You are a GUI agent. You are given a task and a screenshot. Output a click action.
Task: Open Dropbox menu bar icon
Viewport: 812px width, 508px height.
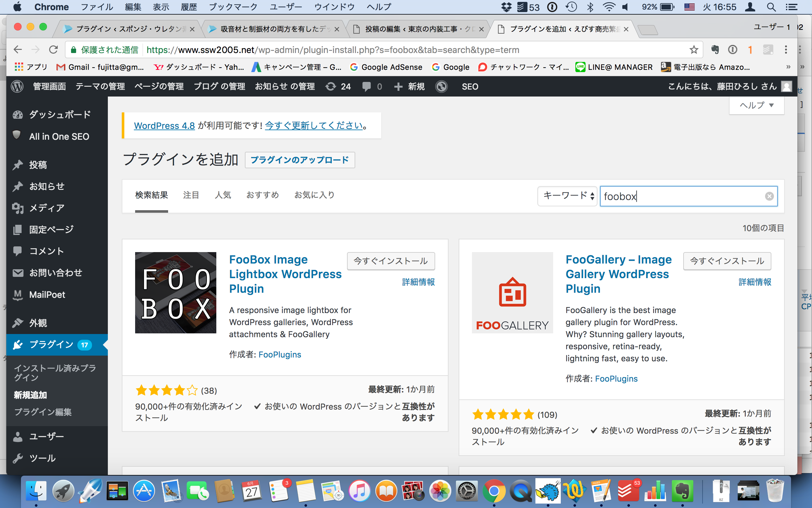click(506, 7)
